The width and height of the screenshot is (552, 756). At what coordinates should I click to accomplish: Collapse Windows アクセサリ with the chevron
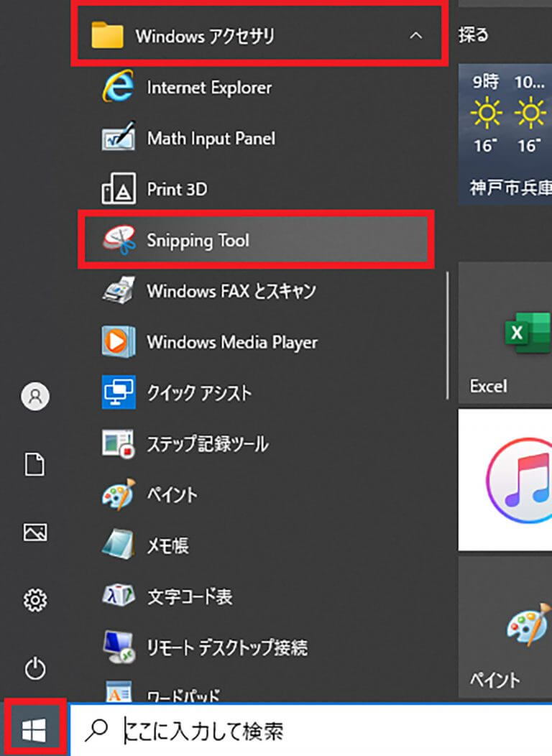click(415, 35)
